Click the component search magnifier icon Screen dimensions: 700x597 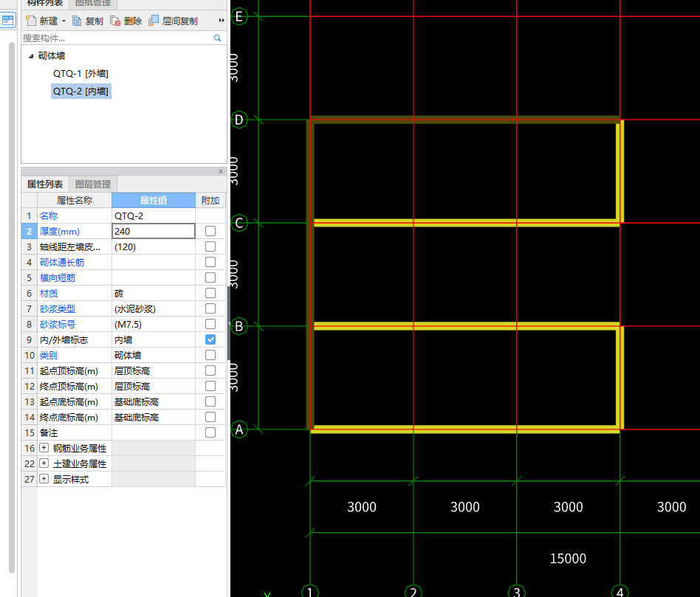pyautogui.click(x=217, y=38)
